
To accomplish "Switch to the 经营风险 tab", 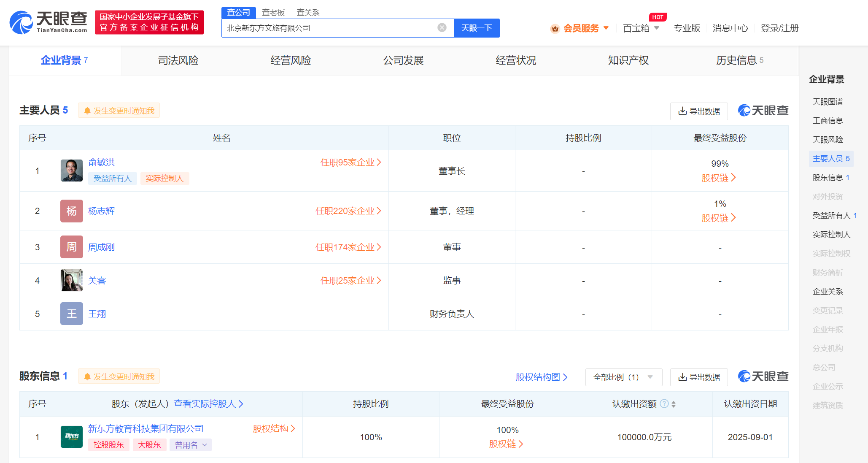I will [291, 60].
